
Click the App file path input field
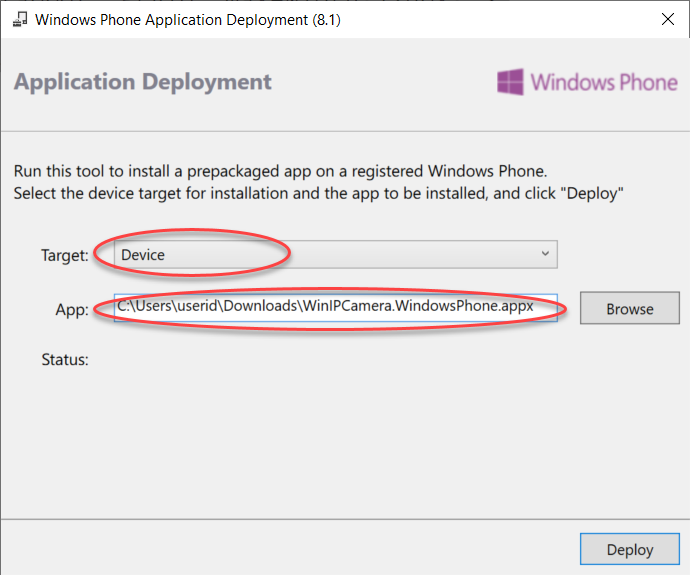(335, 308)
